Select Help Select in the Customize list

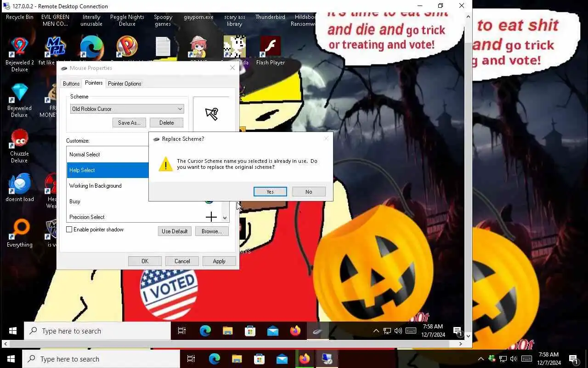click(108, 170)
